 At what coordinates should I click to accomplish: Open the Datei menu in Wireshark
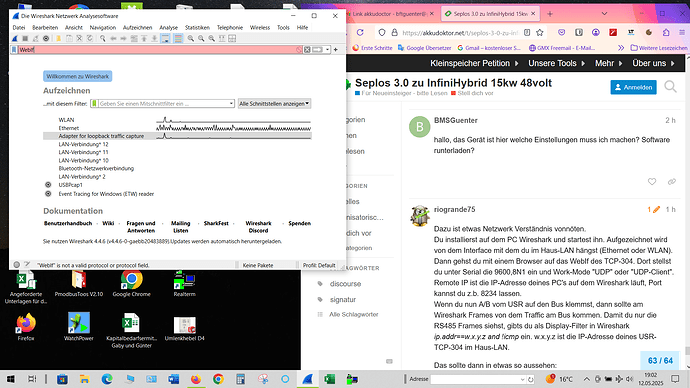click(19, 27)
